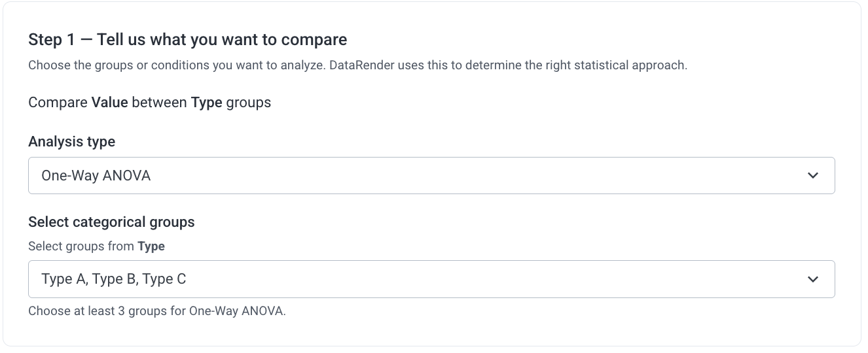This screenshot has height=353, width=868.
Task: Open the categorical groups selector
Action: [x=431, y=279]
